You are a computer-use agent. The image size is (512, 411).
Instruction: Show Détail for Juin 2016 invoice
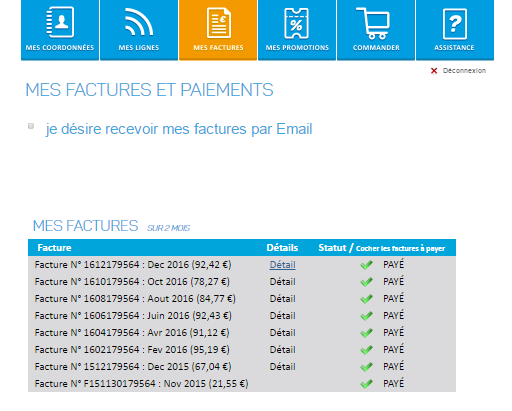pos(283,316)
